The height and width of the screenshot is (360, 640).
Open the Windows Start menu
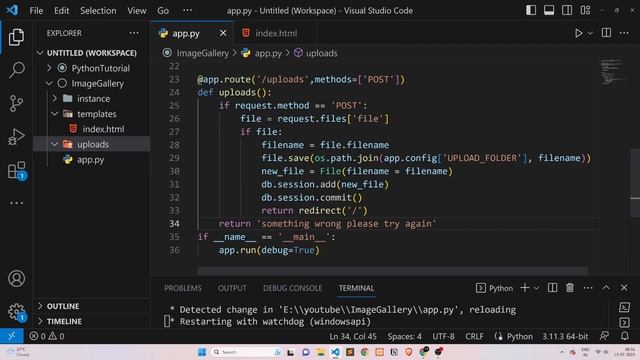point(202,352)
